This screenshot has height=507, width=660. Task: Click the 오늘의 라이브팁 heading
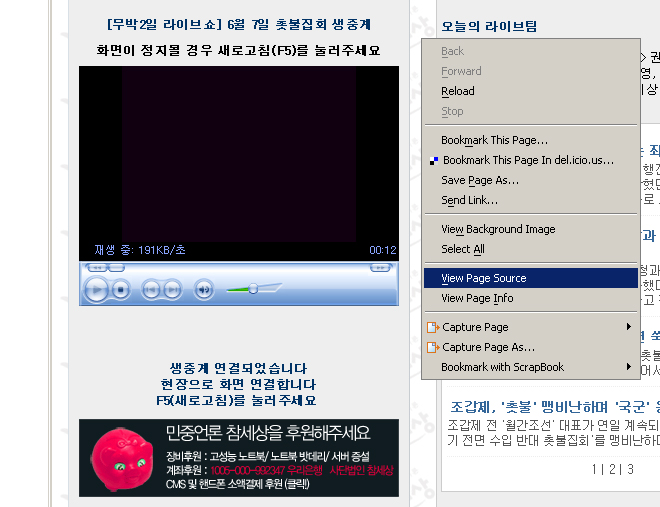489,26
